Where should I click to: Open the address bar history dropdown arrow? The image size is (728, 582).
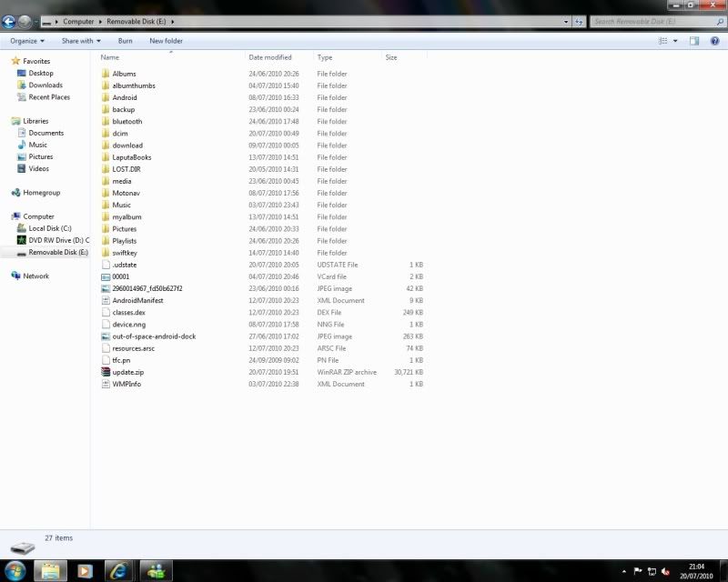[x=566, y=21]
